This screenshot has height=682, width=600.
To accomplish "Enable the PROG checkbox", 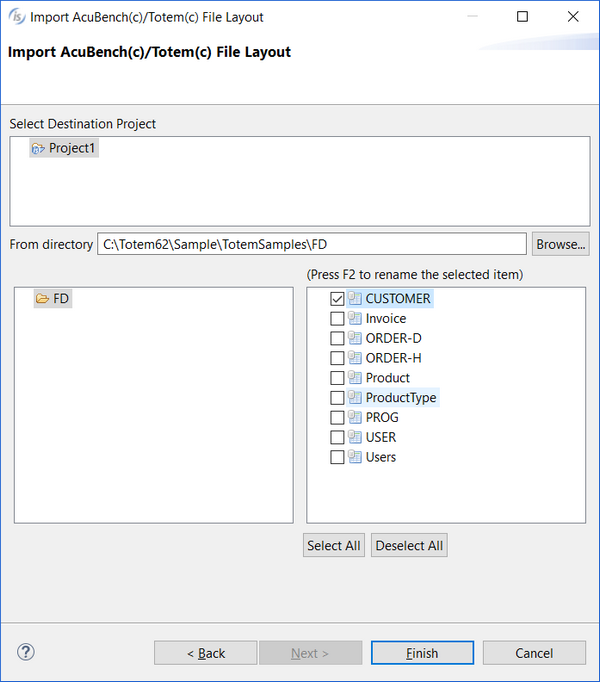I will point(337,418).
